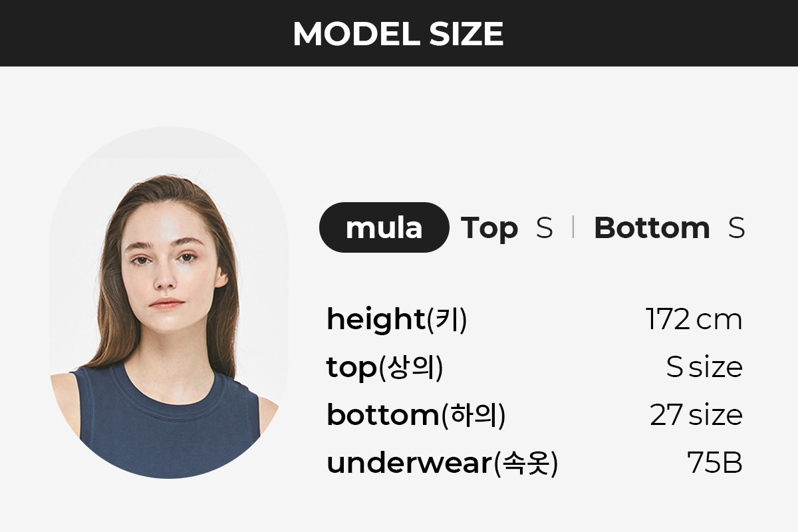Click the vertical divider between Top and Bottom
The height and width of the screenshot is (532, 798).
pos(573,227)
